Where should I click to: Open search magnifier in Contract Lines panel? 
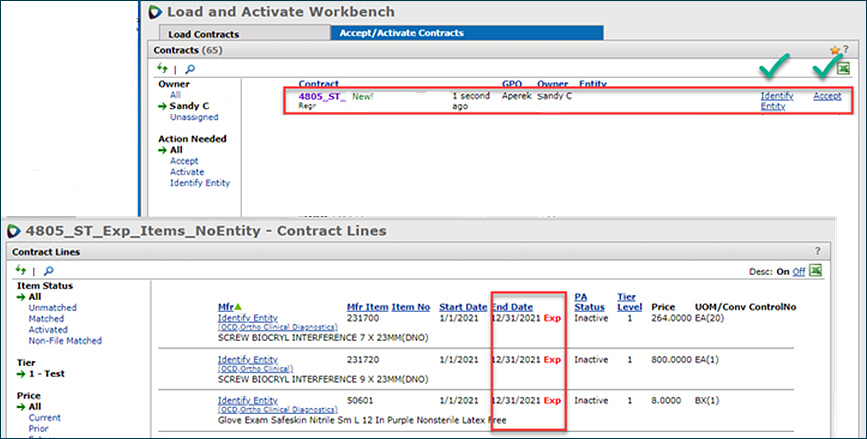48,270
